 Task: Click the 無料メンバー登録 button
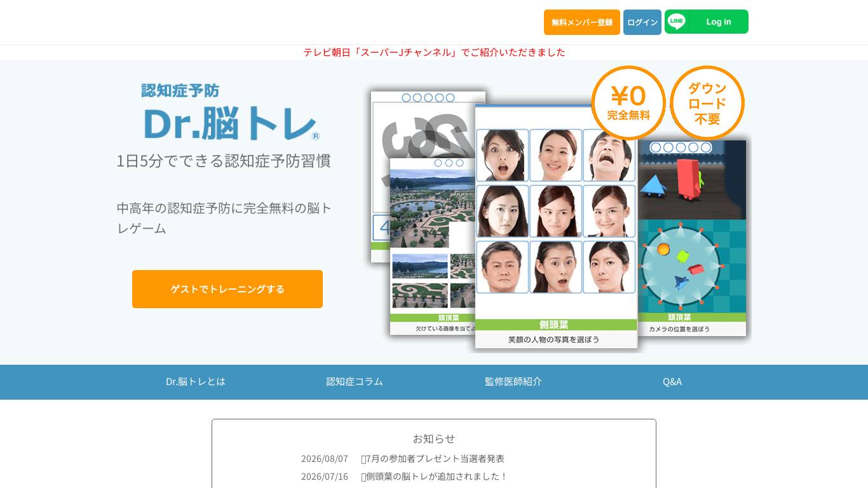tap(582, 22)
